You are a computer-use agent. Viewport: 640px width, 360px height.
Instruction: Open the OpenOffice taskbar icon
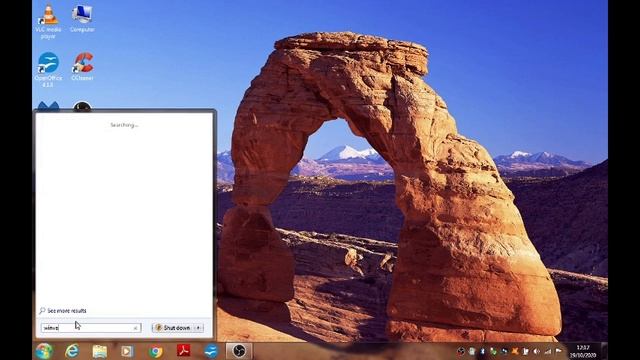click(x=211, y=351)
